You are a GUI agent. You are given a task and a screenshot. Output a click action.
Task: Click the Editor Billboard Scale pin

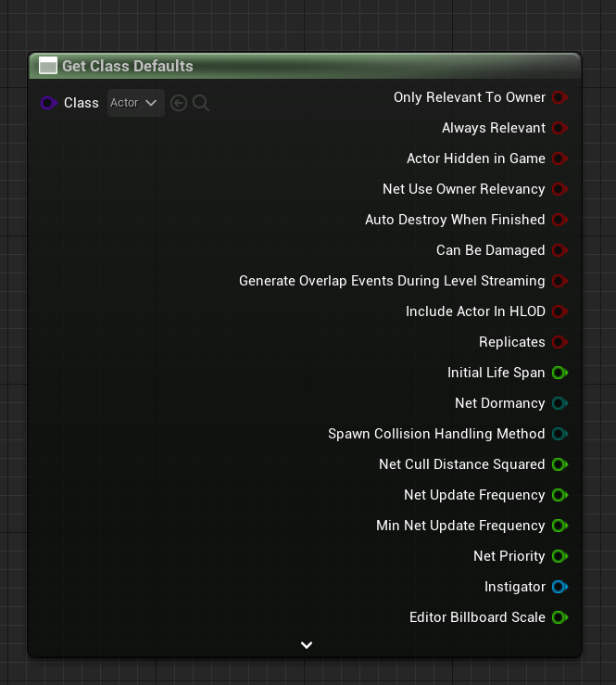(559, 616)
